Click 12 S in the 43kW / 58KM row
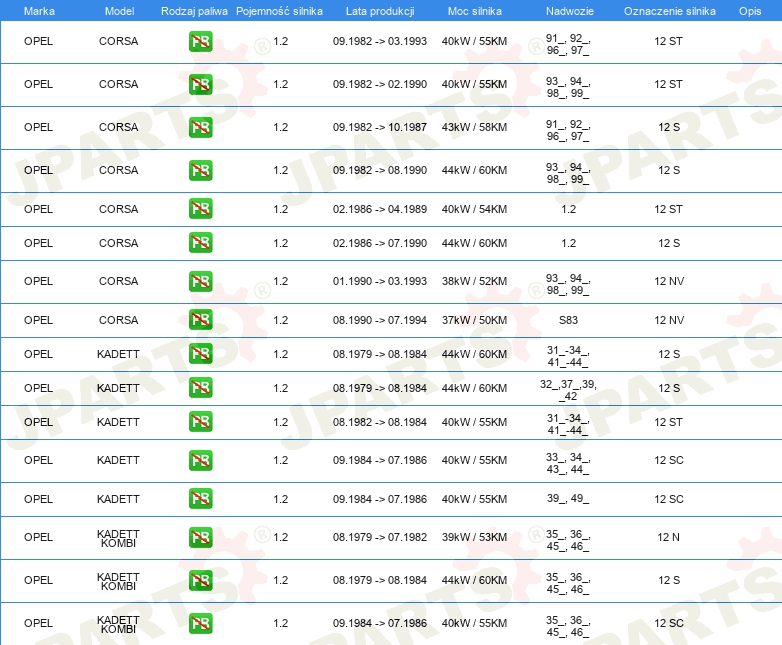The width and height of the screenshot is (782, 645). point(669,127)
